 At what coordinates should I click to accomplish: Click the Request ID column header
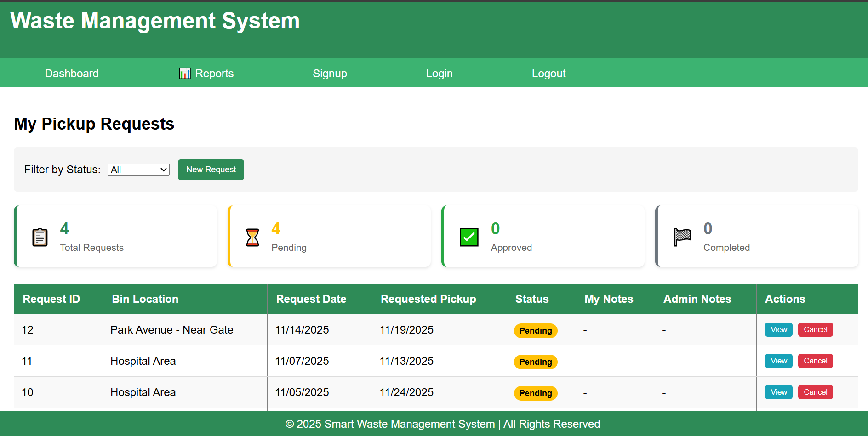(x=51, y=299)
